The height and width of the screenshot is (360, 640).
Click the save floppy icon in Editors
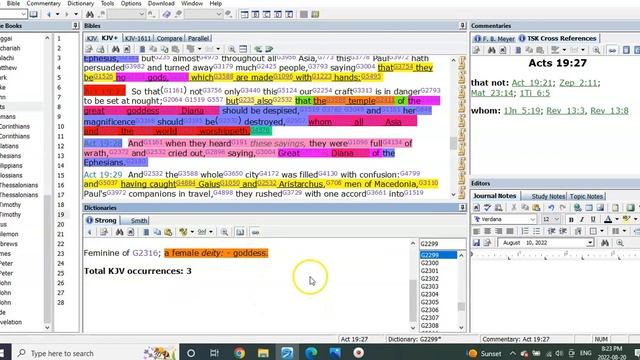(x=476, y=243)
